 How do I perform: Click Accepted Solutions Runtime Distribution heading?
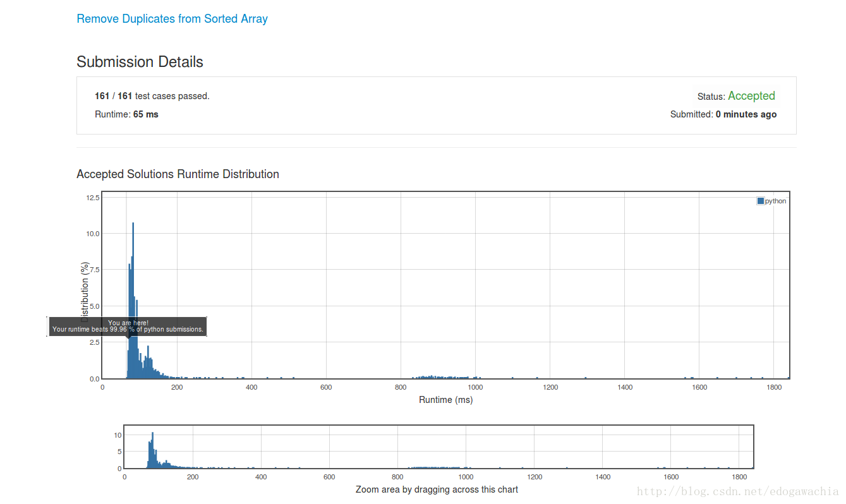[178, 174]
